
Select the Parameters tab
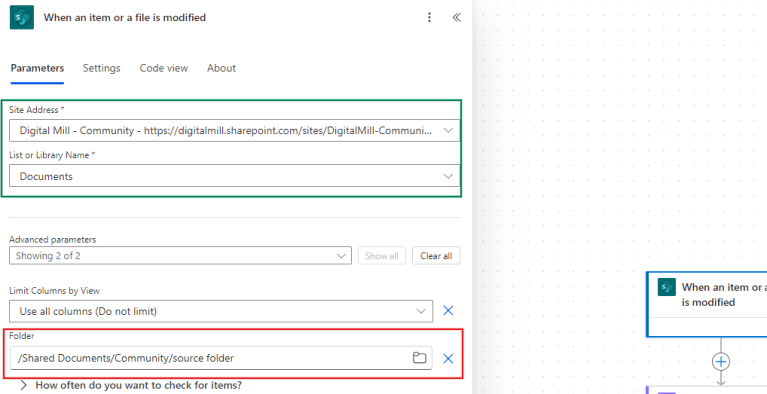[x=37, y=68]
